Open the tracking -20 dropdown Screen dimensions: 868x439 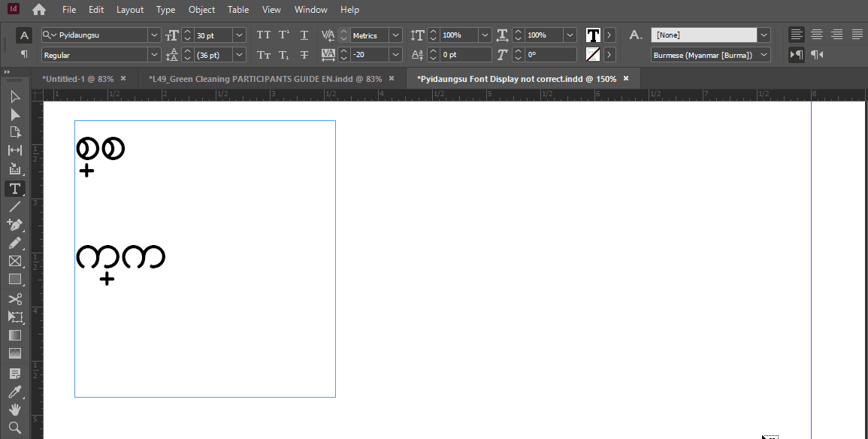pyautogui.click(x=395, y=55)
